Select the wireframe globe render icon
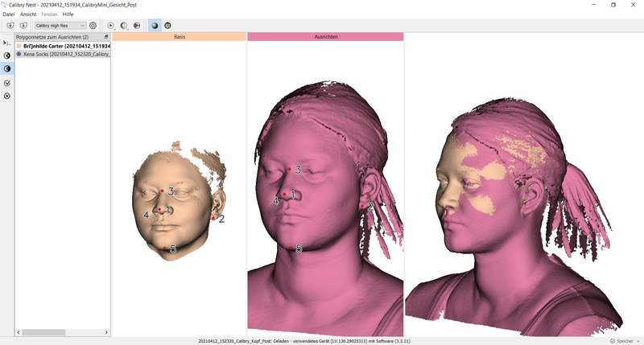Image resolution: width=644 pixels, height=345 pixels. [x=167, y=26]
